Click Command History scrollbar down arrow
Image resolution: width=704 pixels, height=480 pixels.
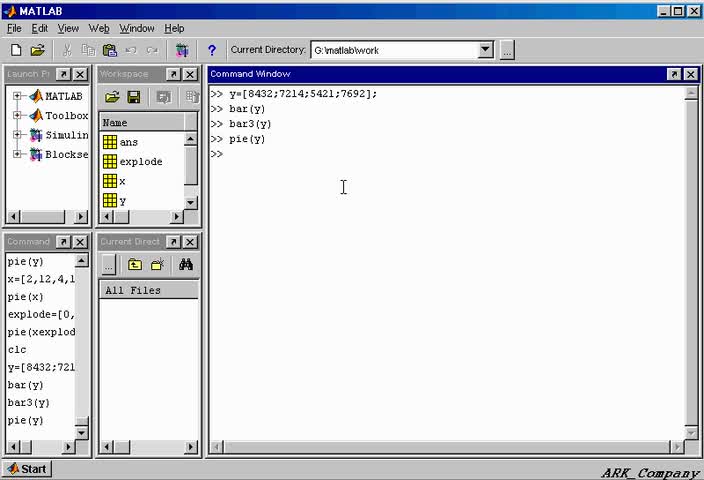click(81, 433)
